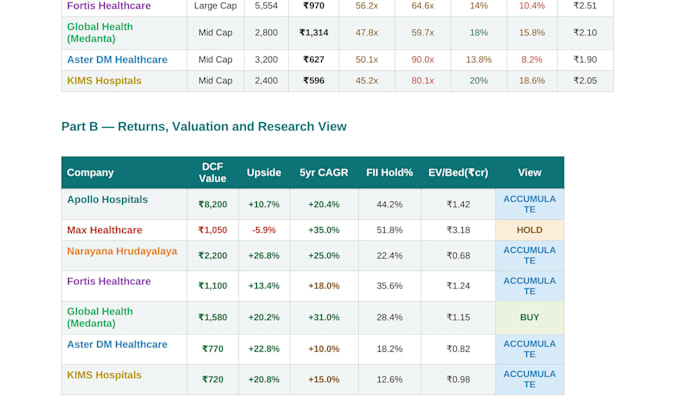Select Aster DM Healthcare in upper table

117,60
